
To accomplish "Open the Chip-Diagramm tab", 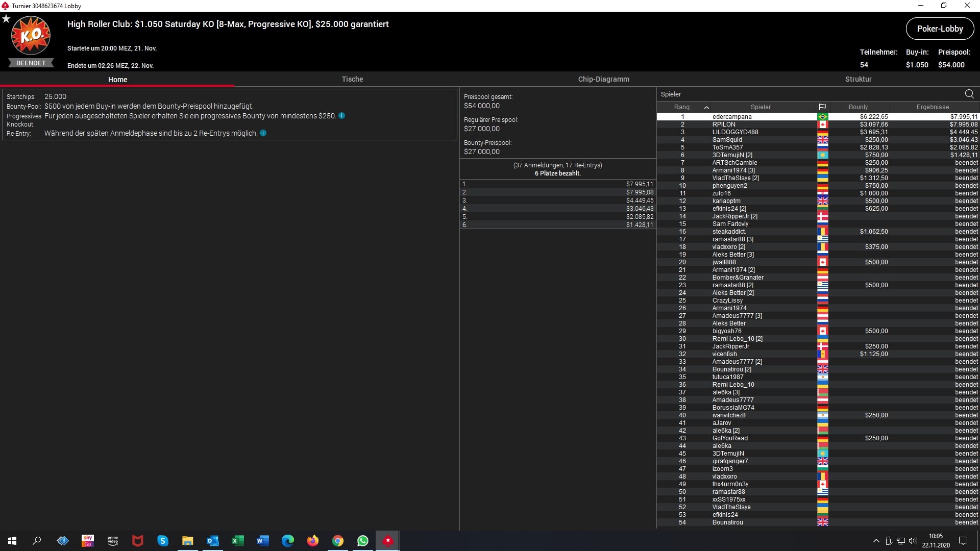I will coord(603,79).
